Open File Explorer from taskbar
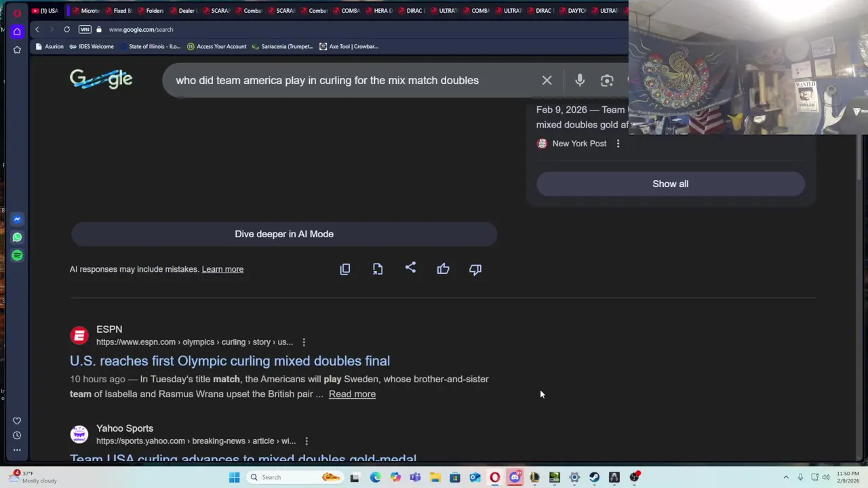The height and width of the screenshot is (488, 868). pos(435,477)
